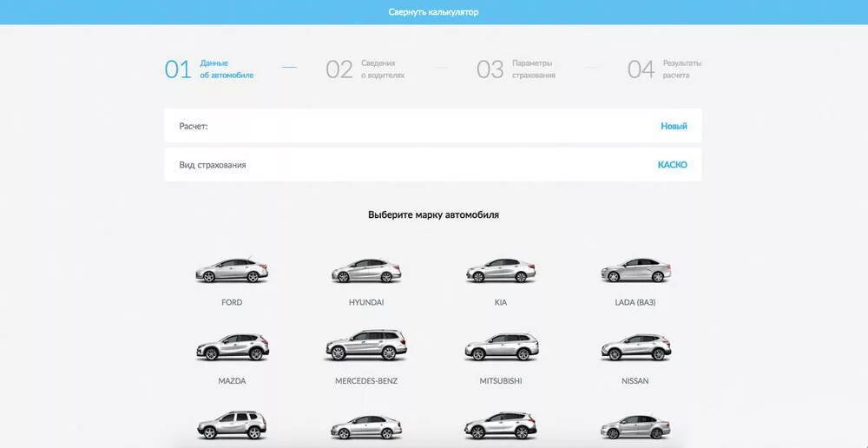The width and height of the screenshot is (868, 448).
Task: Choose the LADA (ВАЗ) brand label
Action: point(635,302)
